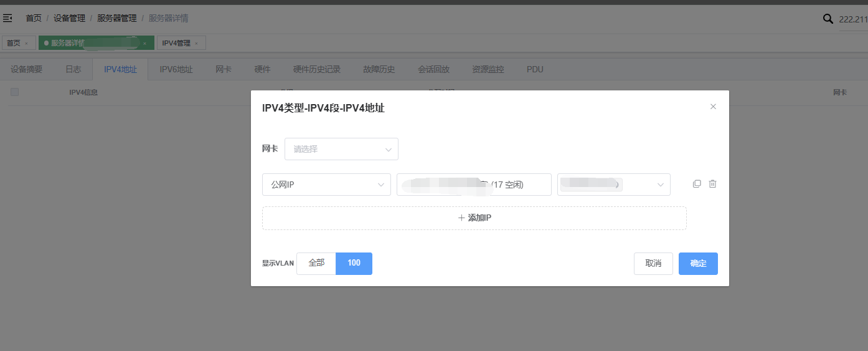Select 全部 in the 显示VLAN toggle
Image resolution: width=868 pixels, height=351 pixels.
click(316, 263)
